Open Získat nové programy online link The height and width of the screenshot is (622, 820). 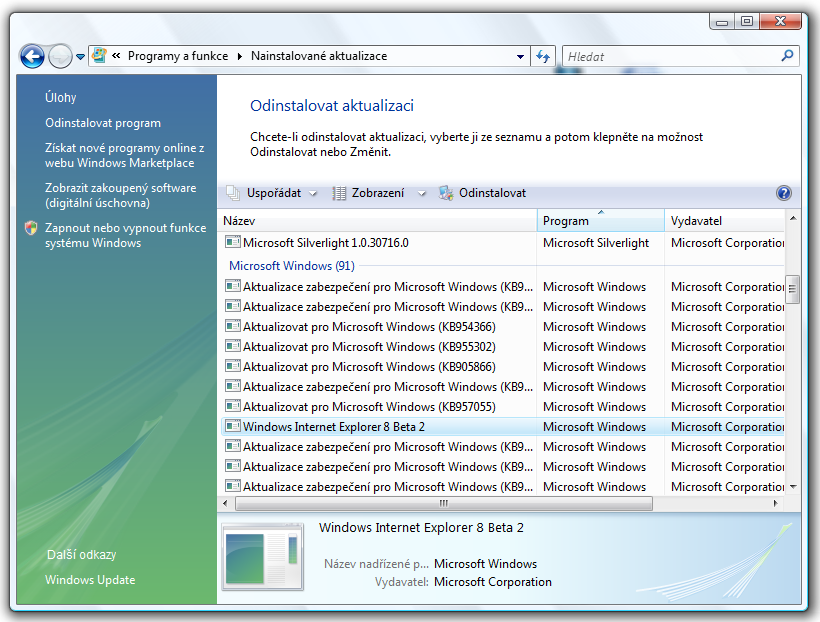click(124, 155)
